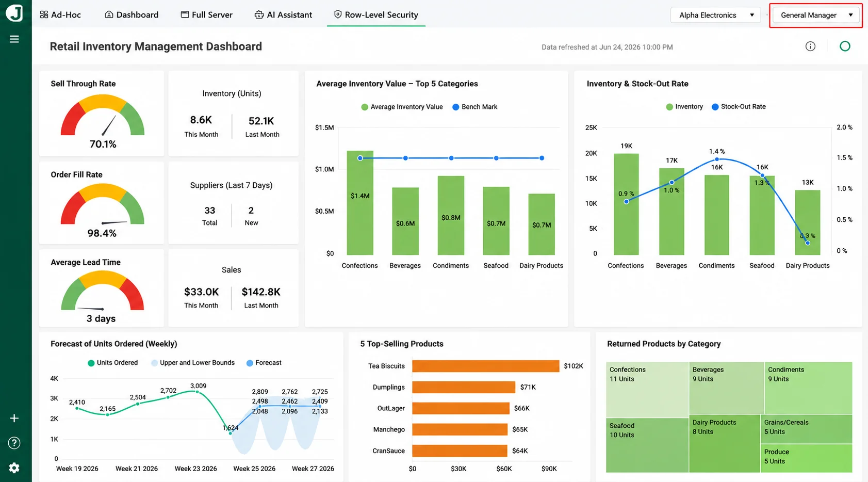
Task: Click the 3,009 units ordered data point
Action: 196,391
